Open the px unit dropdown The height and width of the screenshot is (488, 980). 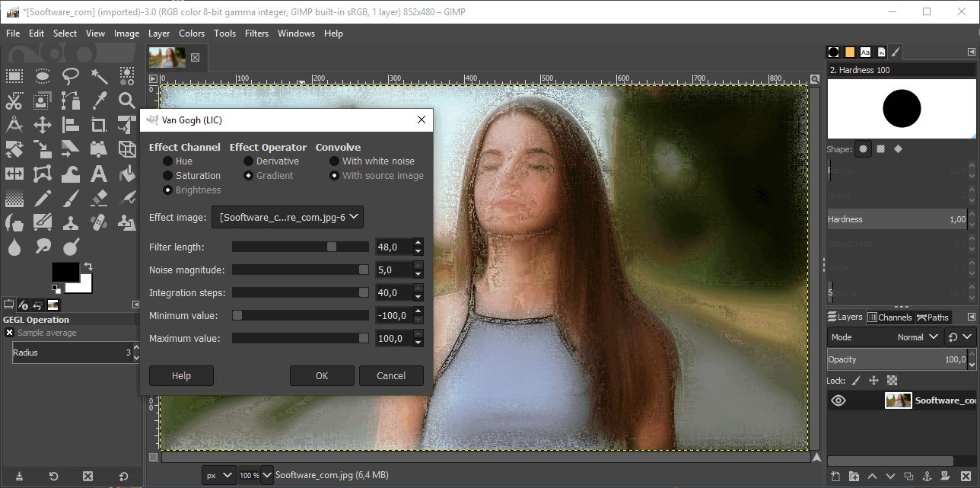(x=218, y=474)
